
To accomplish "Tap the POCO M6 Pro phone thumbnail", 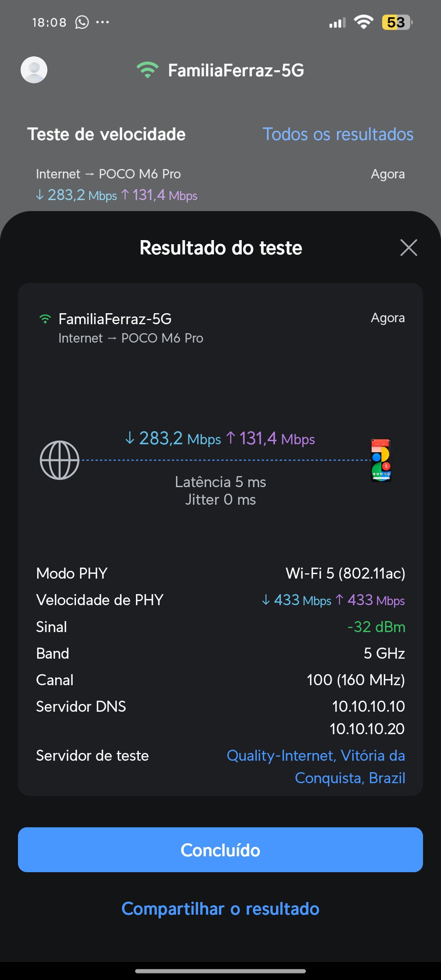I will tap(381, 460).
